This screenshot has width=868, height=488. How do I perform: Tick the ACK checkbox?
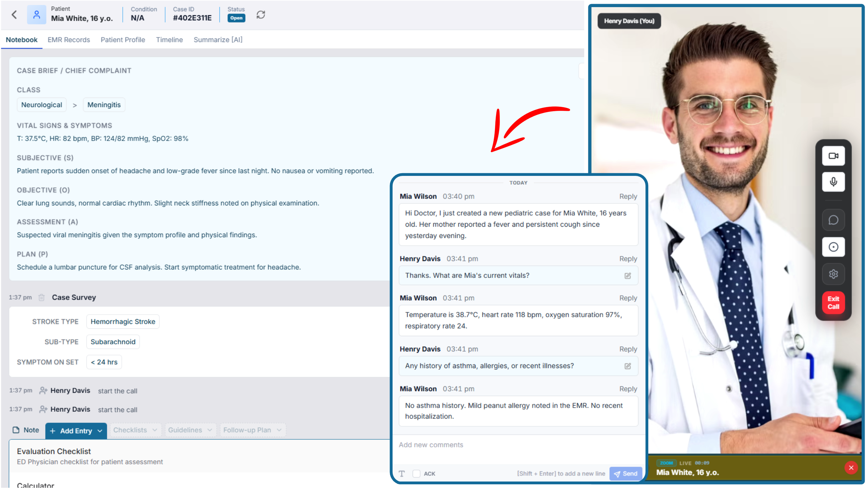coord(416,474)
